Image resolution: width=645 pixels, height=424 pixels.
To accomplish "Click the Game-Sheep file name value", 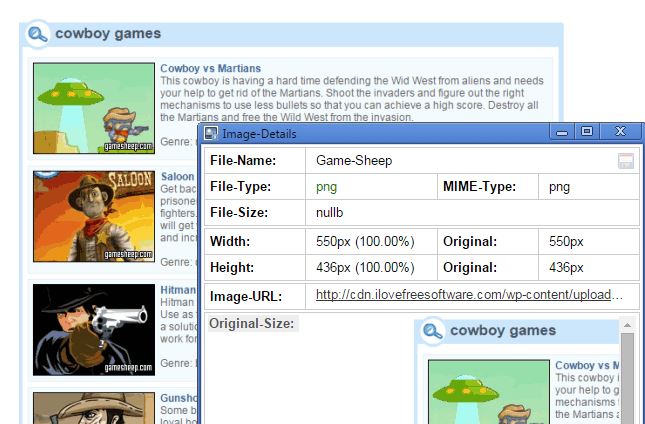I will pos(354,160).
